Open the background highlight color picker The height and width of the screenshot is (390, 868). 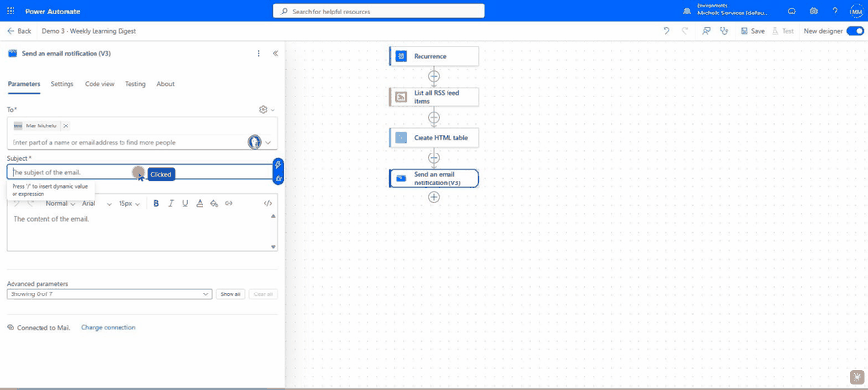coord(214,204)
